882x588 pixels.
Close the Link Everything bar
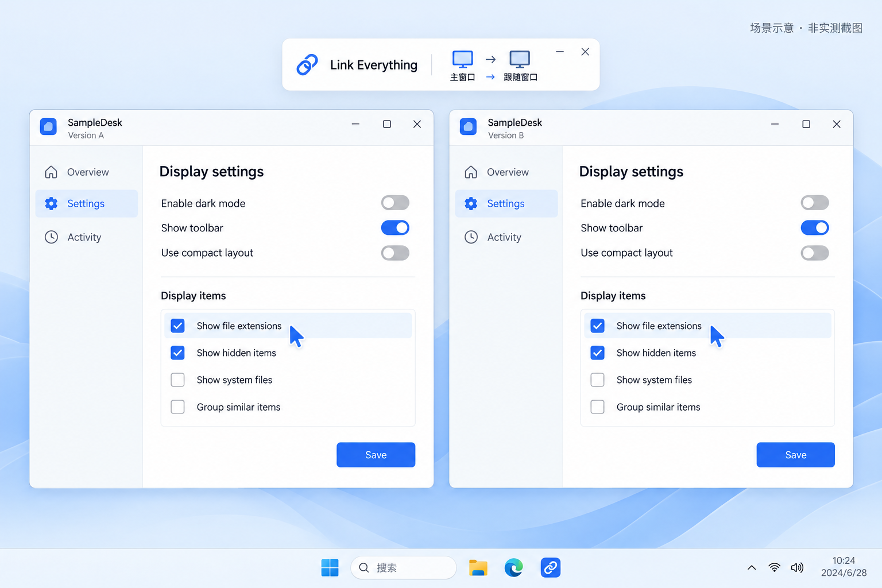point(585,52)
